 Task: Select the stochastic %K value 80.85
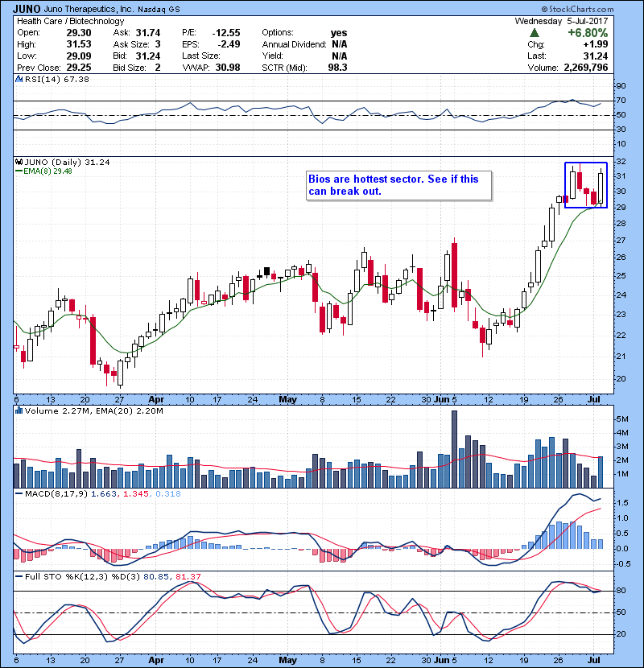(x=156, y=576)
